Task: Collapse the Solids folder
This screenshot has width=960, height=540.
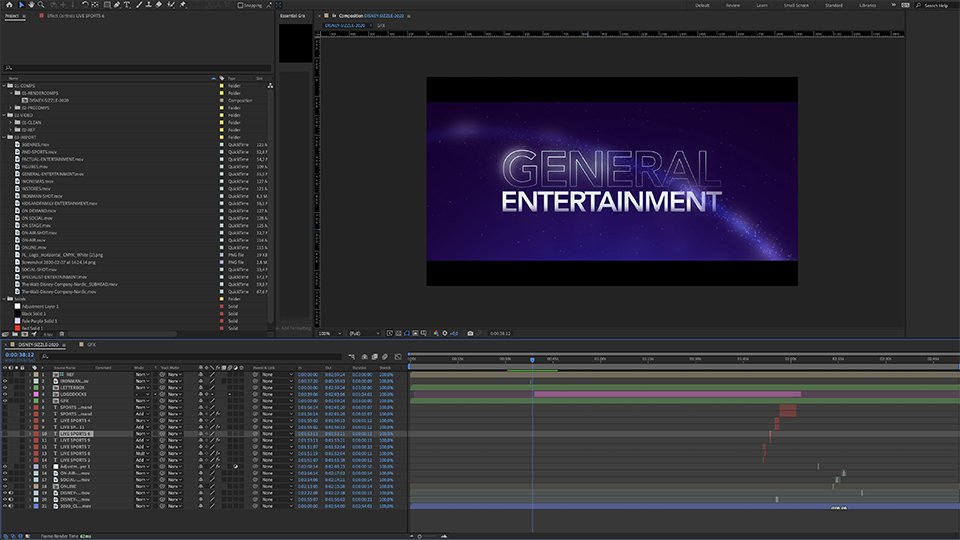Action: [x=4, y=299]
